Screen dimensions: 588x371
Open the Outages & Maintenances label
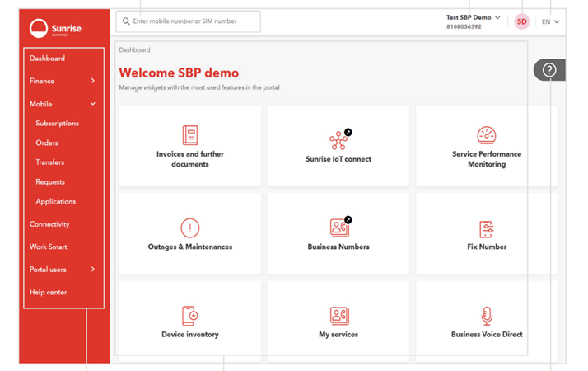[x=190, y=247]
